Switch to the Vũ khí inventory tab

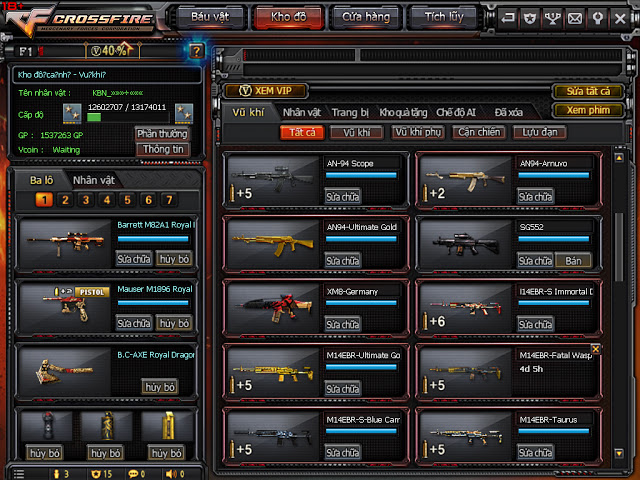248,112
